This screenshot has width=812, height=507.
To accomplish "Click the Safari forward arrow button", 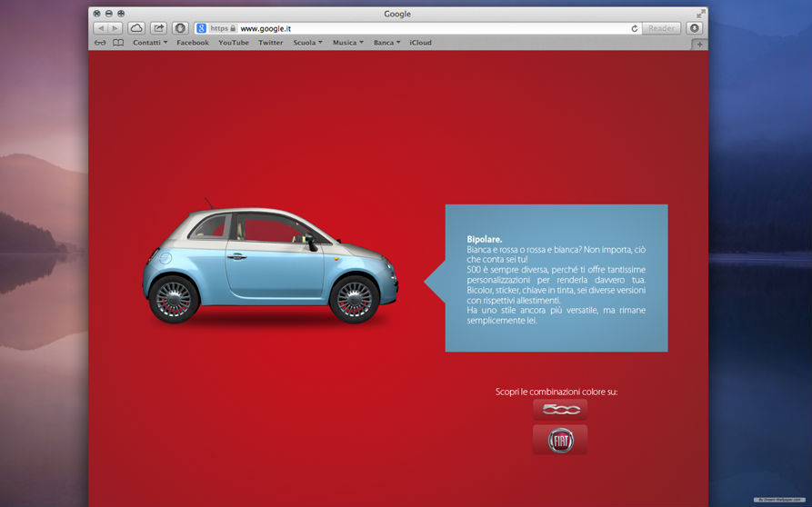I will coord(115,28).
